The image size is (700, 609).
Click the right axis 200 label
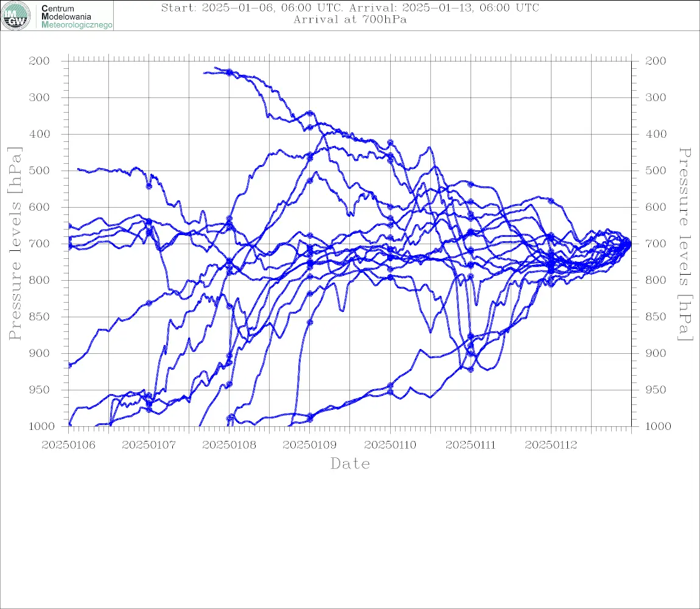656,61
